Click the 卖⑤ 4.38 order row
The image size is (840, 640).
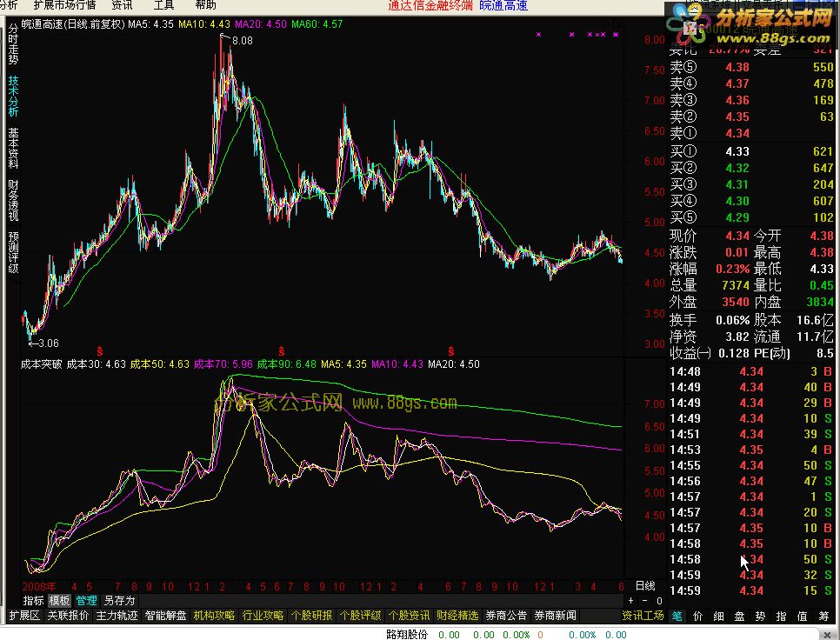pos(751,67)
